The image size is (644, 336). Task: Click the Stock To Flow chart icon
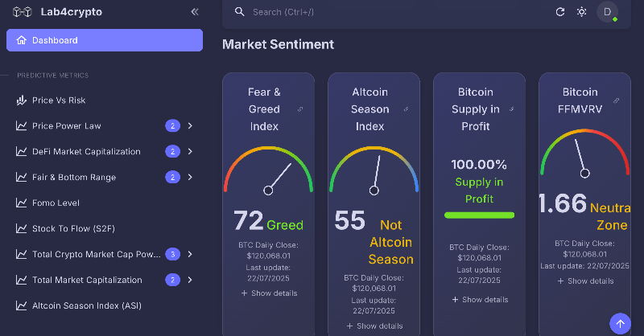point(22,228)
